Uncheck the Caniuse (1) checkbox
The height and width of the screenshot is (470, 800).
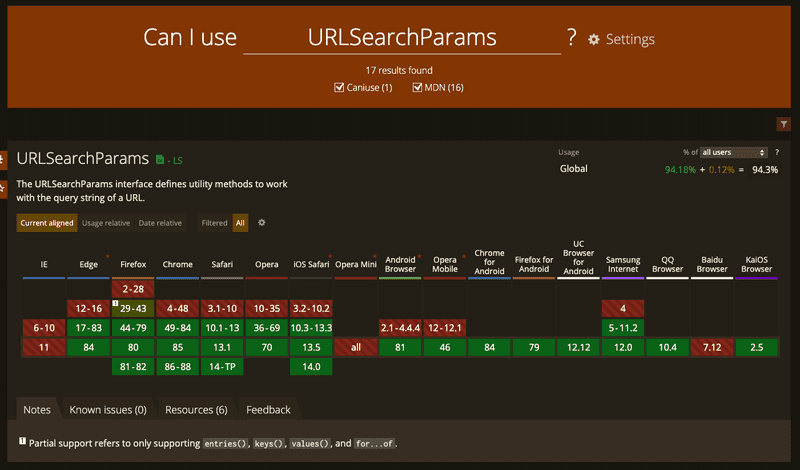[x=340, y=88]
